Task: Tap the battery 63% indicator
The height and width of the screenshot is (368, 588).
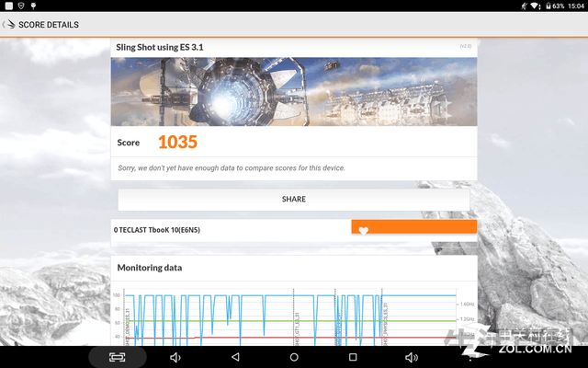Action: [x=555, y=6]
